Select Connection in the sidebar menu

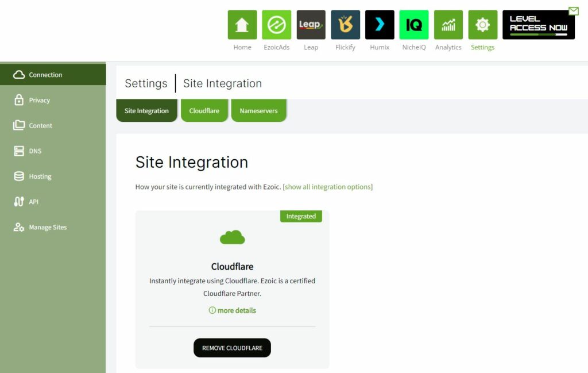point(53,75)
